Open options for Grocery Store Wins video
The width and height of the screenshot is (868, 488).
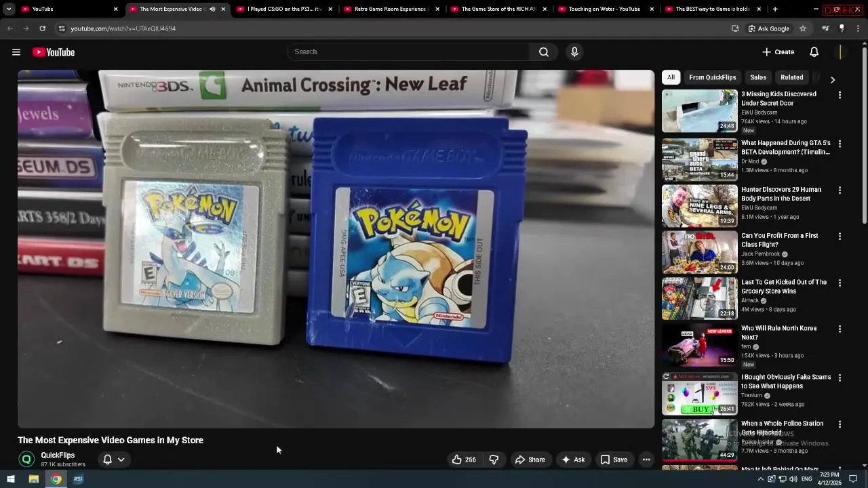pos(840,283)
